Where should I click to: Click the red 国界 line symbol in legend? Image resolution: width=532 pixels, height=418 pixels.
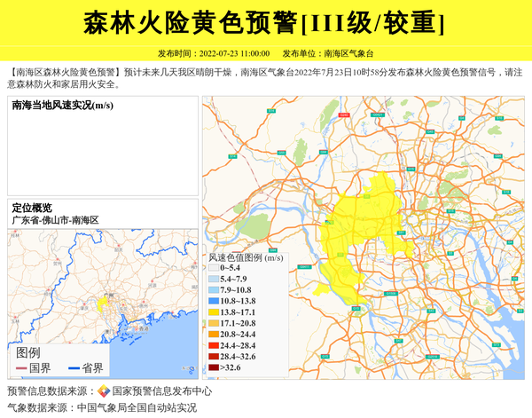click(x=21, y=368)
